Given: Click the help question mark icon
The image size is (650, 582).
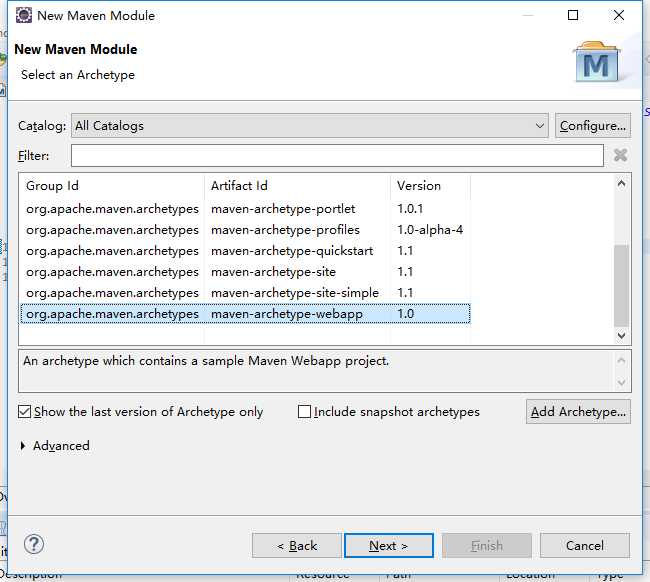Looking at the screenshot, I should click(x=34, y=544).
